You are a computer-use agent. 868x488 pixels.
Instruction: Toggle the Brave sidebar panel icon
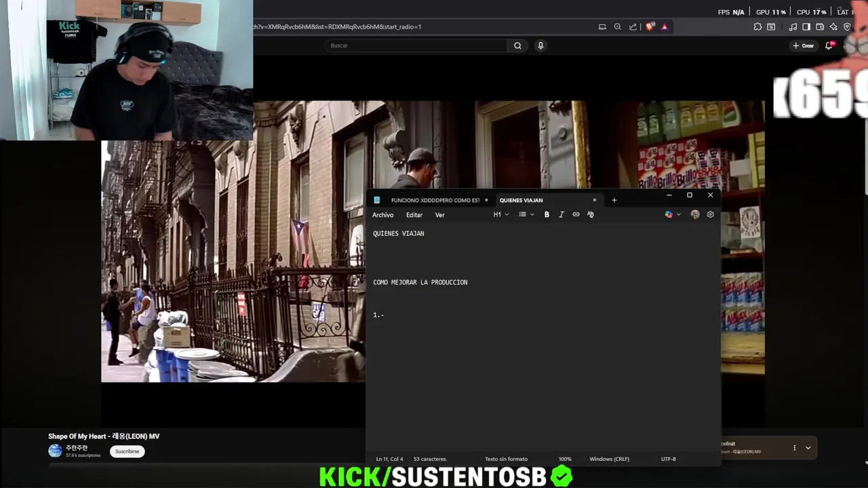(x=806, y=27)
